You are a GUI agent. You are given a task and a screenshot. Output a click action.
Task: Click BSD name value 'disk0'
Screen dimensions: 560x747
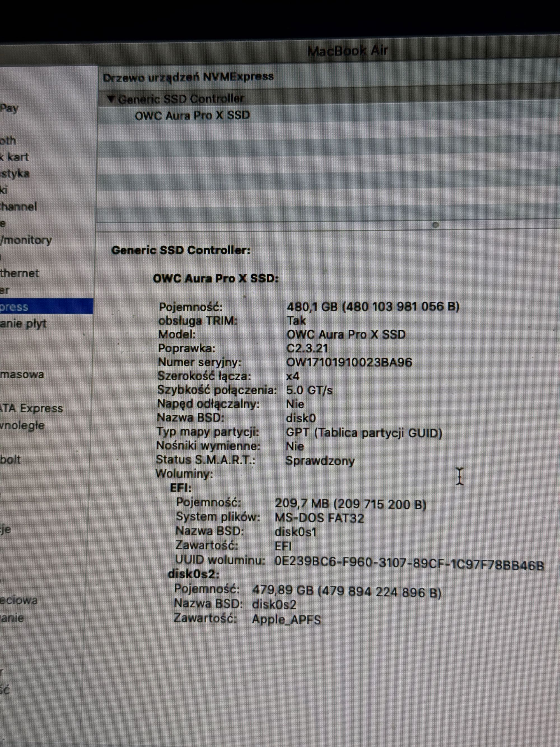(301, 418)
